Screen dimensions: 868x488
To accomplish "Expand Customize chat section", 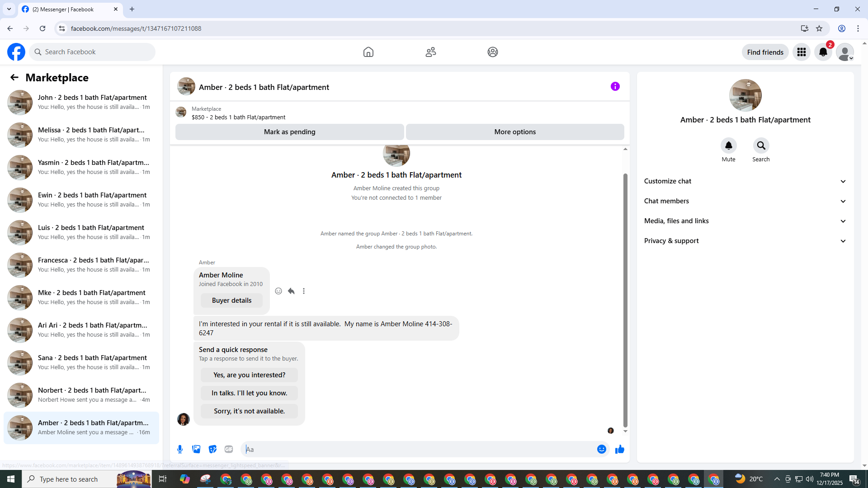I will point(745,181).
